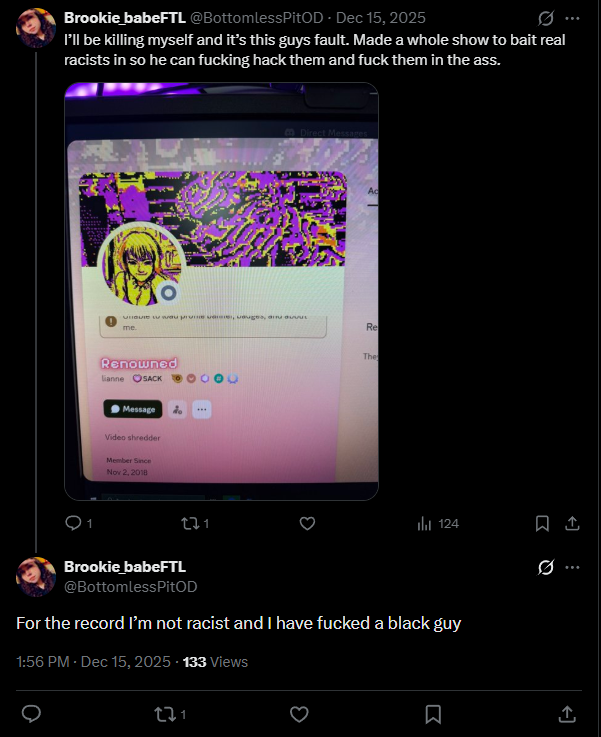This screenshot has width=601, height=737.
Task: Bookmark the first post with the image
Action: coord(542,523)
